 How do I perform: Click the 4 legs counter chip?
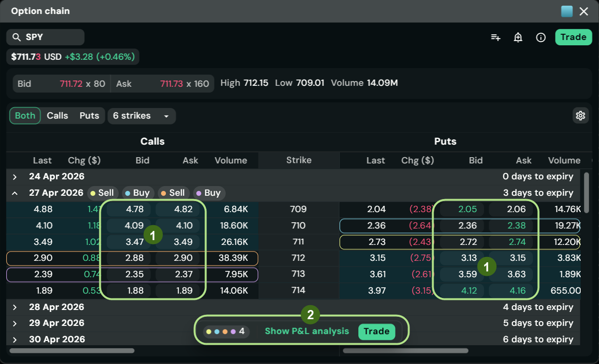(x=226, y=331)
